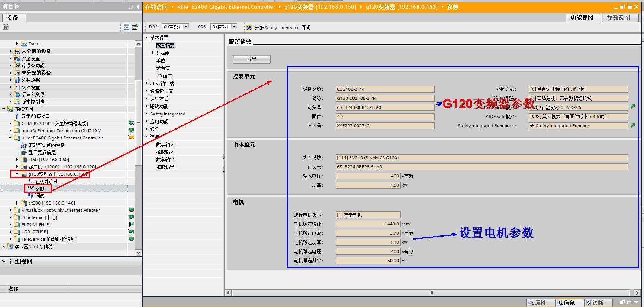The height and width of the screenshot is (307, 644).
Task: Open the CDS dropdown list
Action: click(x=234, y=27)
